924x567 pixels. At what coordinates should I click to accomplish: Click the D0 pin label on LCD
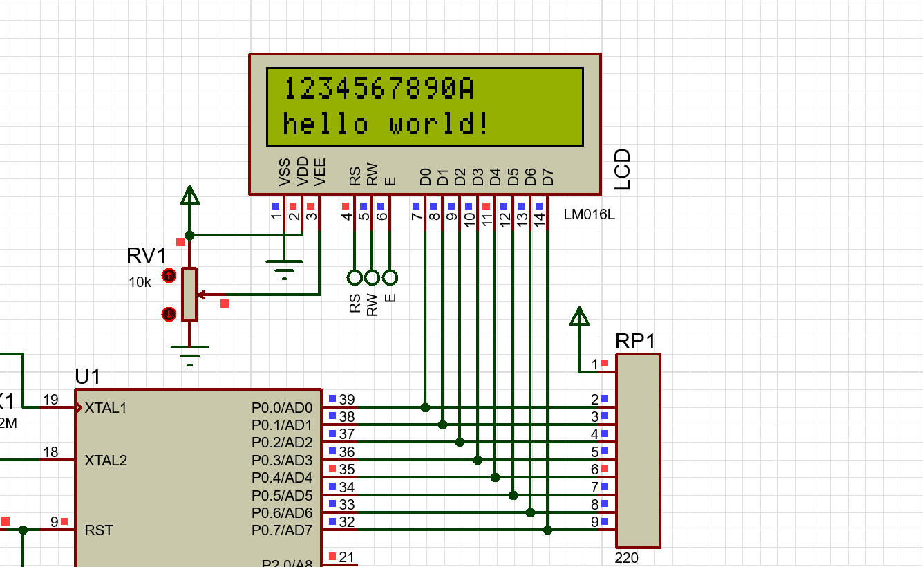click(425, 177)
